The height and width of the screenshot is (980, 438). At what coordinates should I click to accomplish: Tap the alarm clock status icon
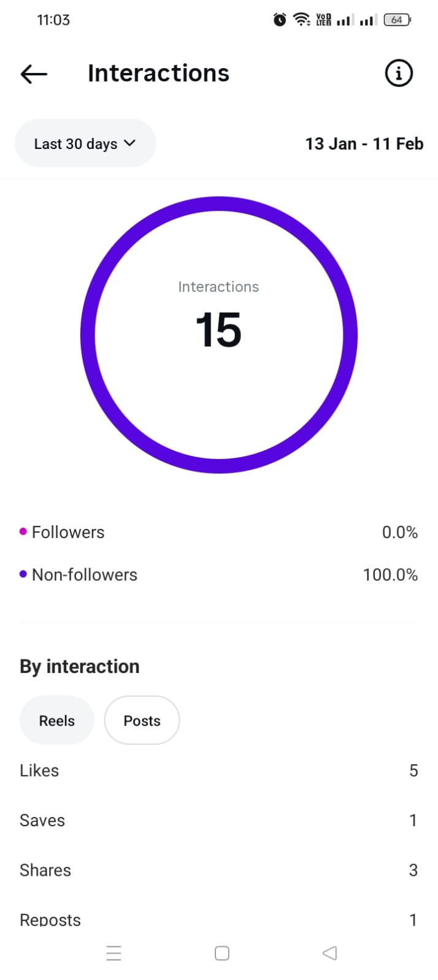280,20
